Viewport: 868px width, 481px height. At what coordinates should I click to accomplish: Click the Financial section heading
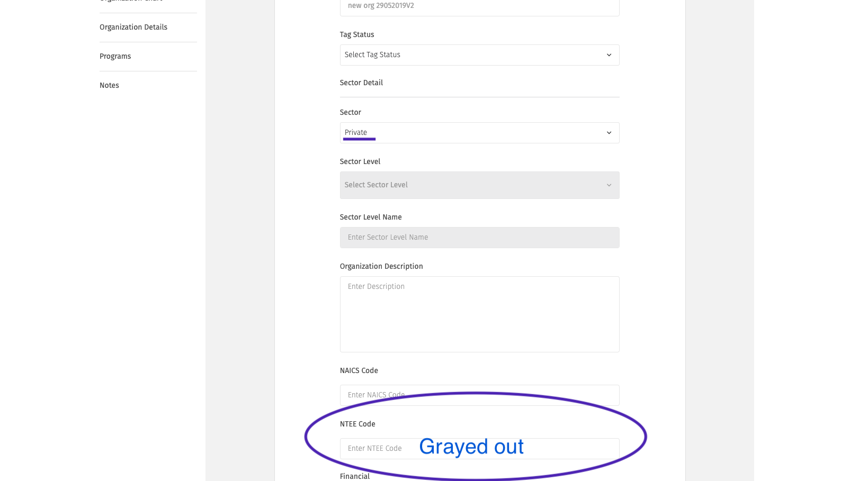click(x=354, y=476)
